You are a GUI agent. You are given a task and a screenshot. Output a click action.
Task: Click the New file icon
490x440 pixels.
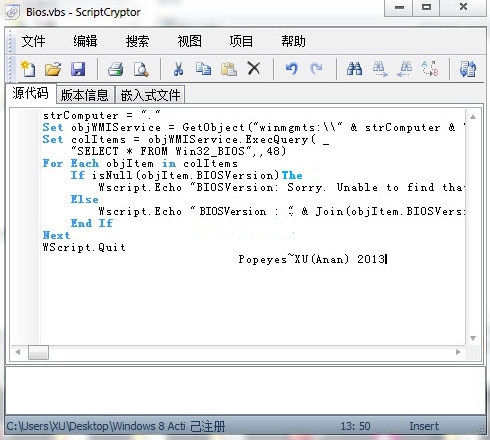point(28,69)
